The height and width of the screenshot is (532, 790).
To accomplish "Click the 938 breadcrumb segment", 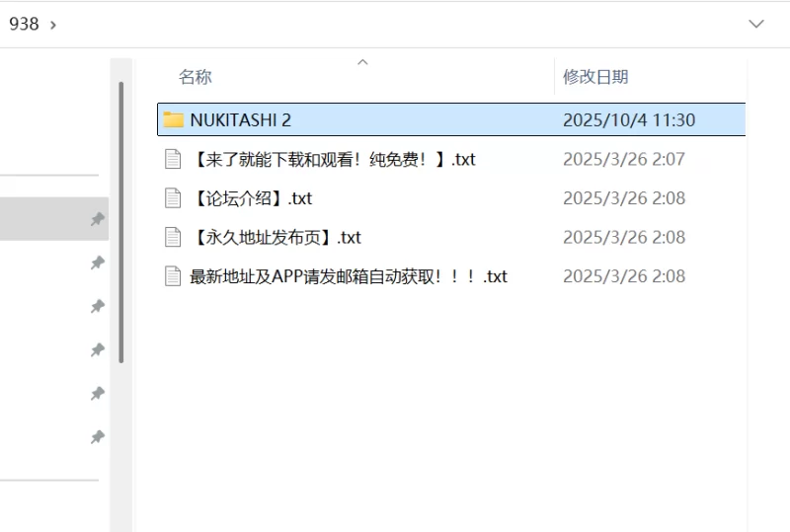I will click(24, 24).
